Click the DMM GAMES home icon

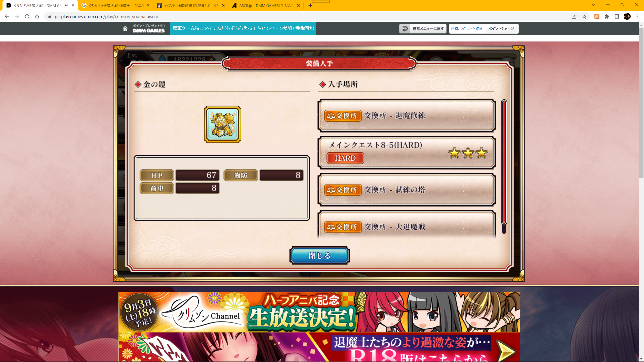click(125, 28)
